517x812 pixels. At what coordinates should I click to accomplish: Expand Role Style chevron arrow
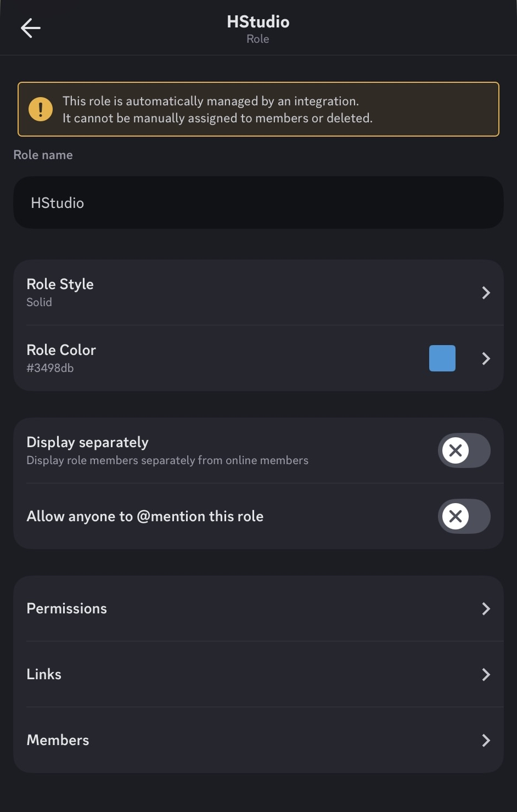pyautogui.click(x=486, y=293)
